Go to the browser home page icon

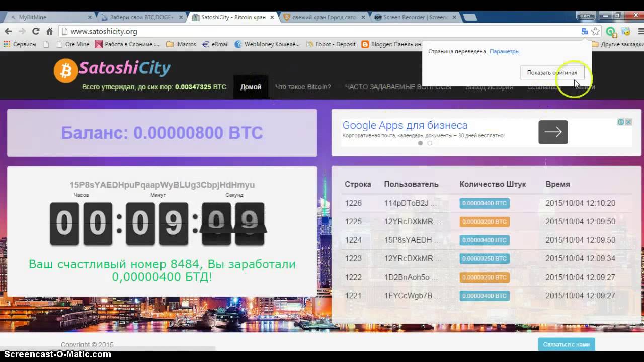tap(49, 31)
